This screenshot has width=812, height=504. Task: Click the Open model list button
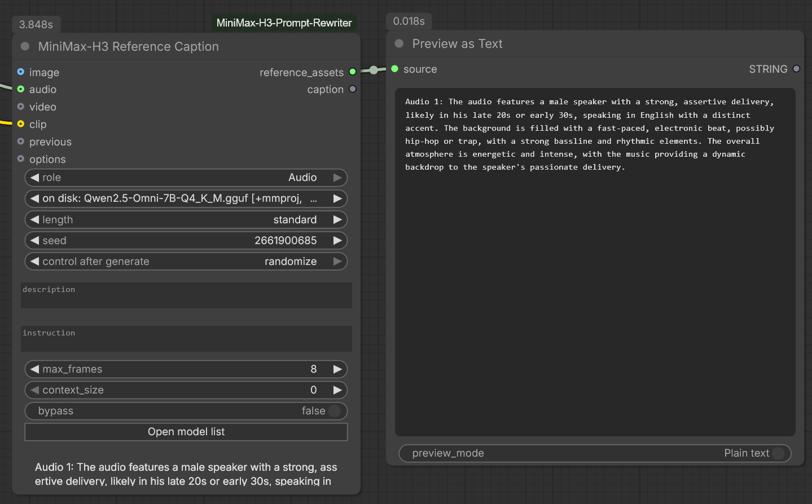(186, 432)
